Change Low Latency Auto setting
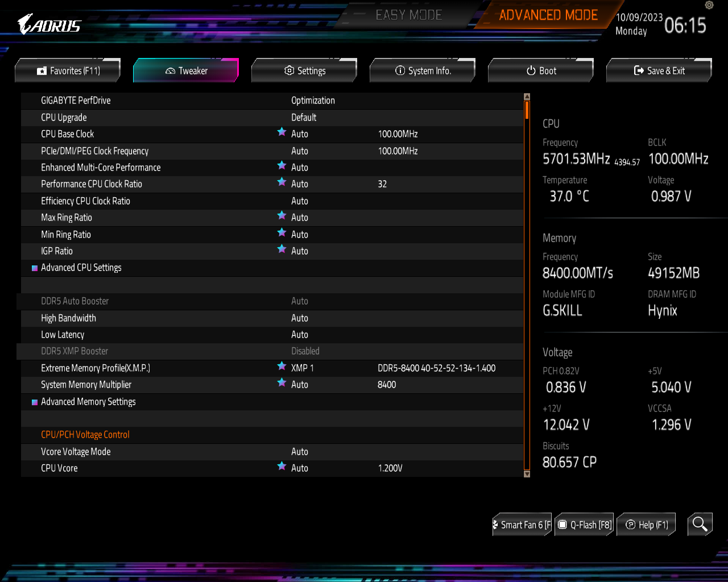The width and height of the screenshot is (728, 582). pyautogui.click(x=300, y=335)
